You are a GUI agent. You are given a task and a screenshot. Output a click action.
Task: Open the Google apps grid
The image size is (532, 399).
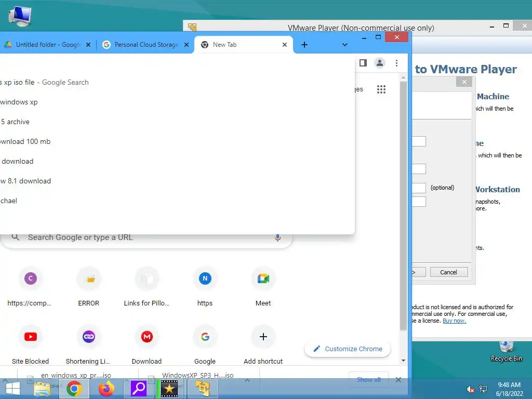coord(381,89)
